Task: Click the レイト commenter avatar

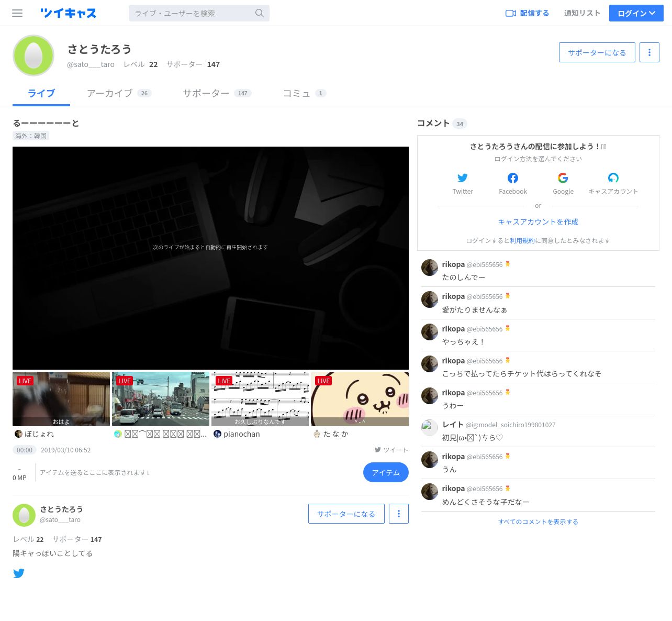Action: coord(430,428)
